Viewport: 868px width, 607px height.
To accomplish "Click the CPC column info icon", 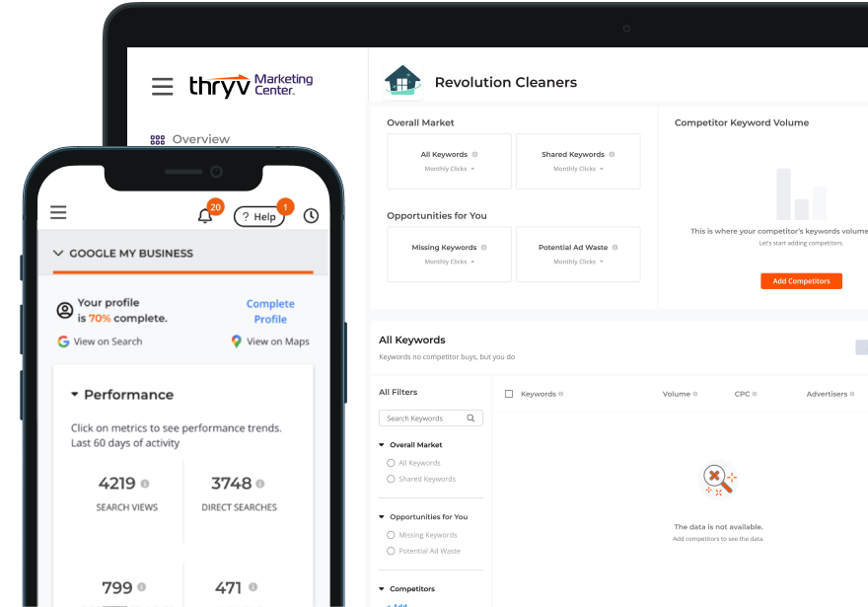I will click(x=755, y=394).
